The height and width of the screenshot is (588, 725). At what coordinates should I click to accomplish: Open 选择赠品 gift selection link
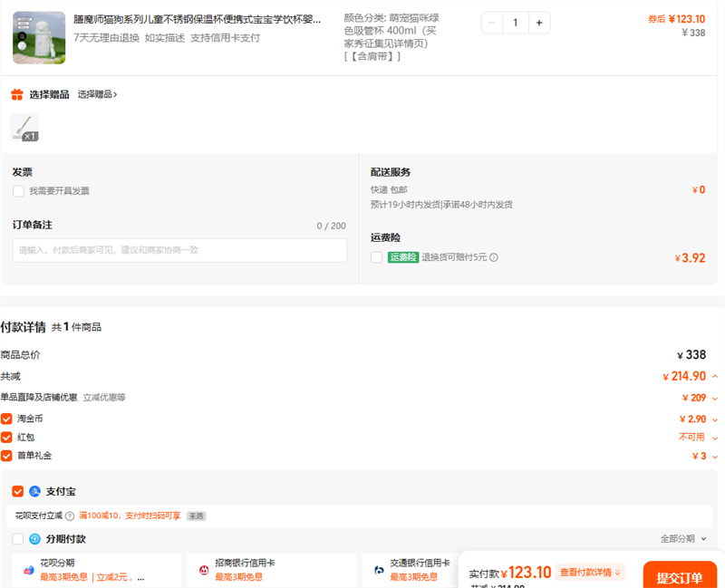click(97, 94)
